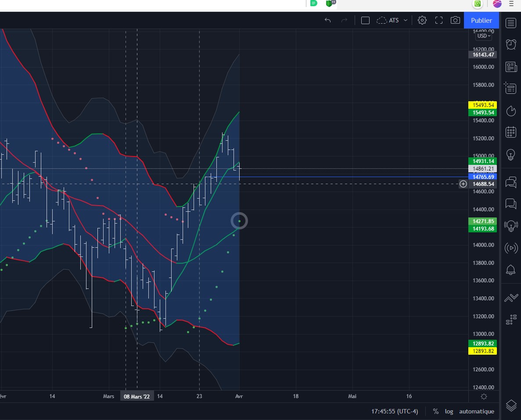This screenshot has height=420, width=521.
Task: Open chart settings gear
Action: (x=422, y=20)
